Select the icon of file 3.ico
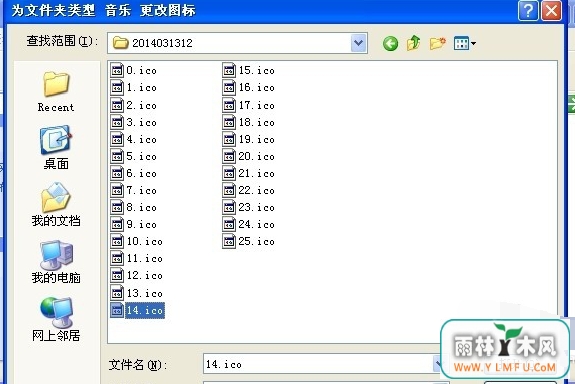 (117, 122)
